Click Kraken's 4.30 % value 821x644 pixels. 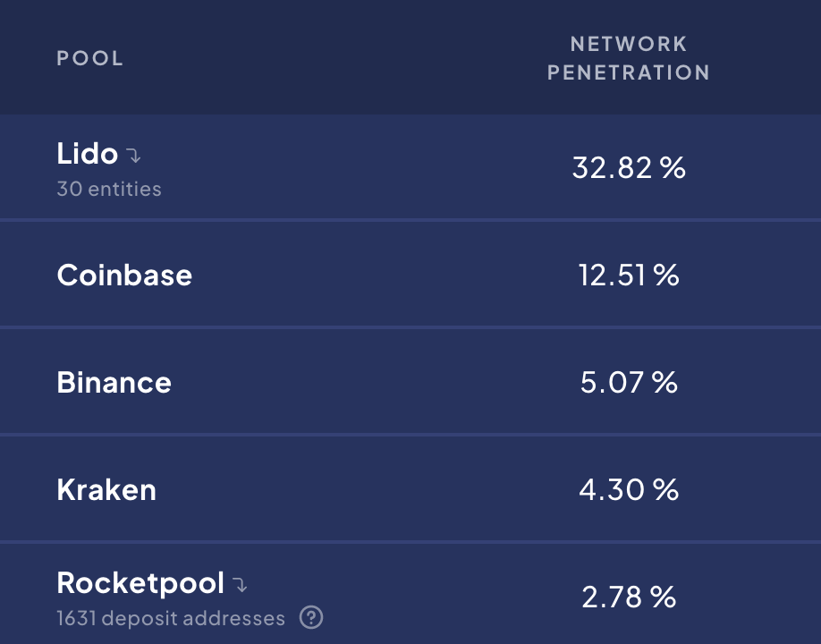(x=629, y=489)
